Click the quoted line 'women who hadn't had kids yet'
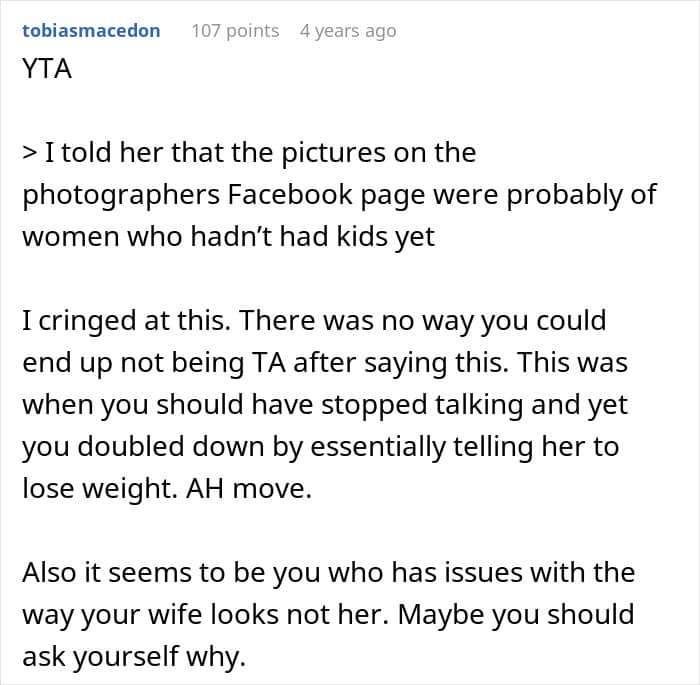700x685 pixels. [x=229, y=237]
